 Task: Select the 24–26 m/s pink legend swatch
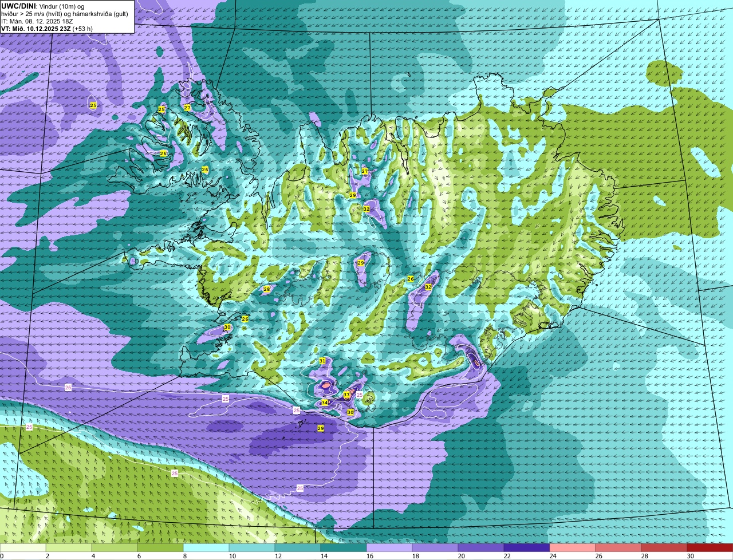(x=573, y=547)
